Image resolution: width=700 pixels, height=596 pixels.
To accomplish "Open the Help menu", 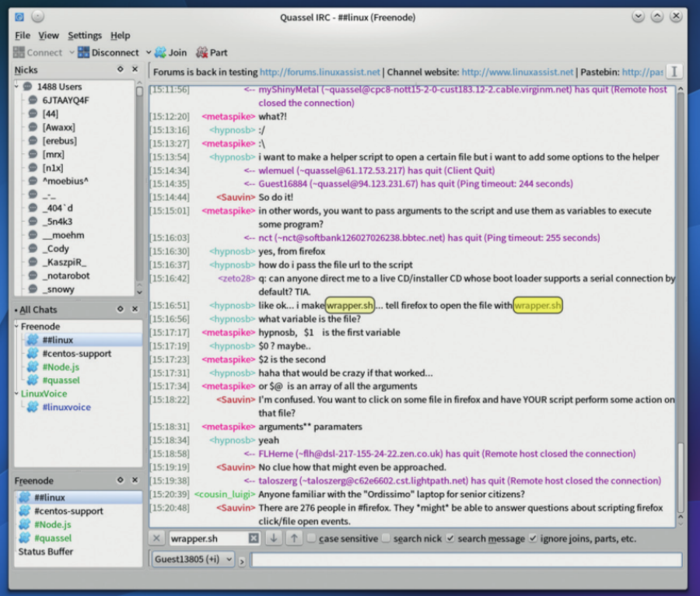I will [120, 35].
